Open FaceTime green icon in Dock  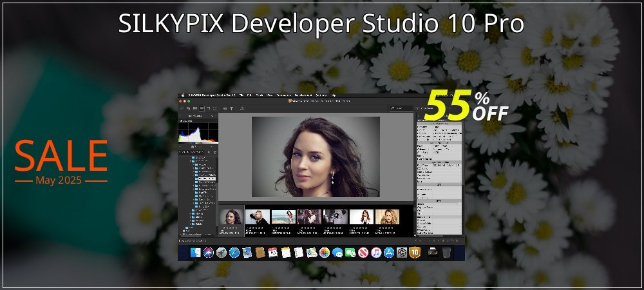pos(350,252)
